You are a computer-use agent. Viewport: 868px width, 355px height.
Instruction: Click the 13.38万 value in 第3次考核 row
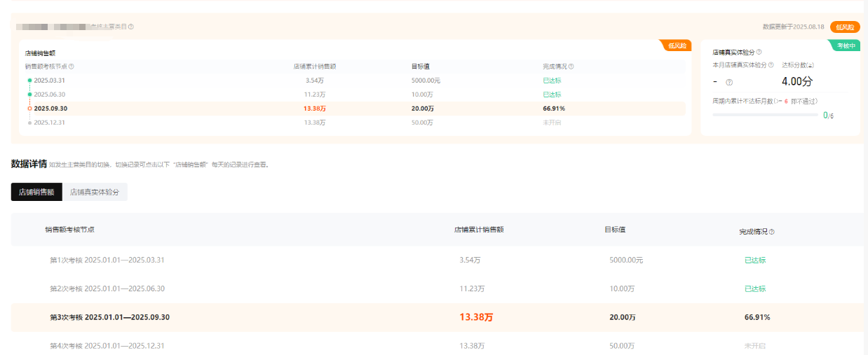(476, 317)
